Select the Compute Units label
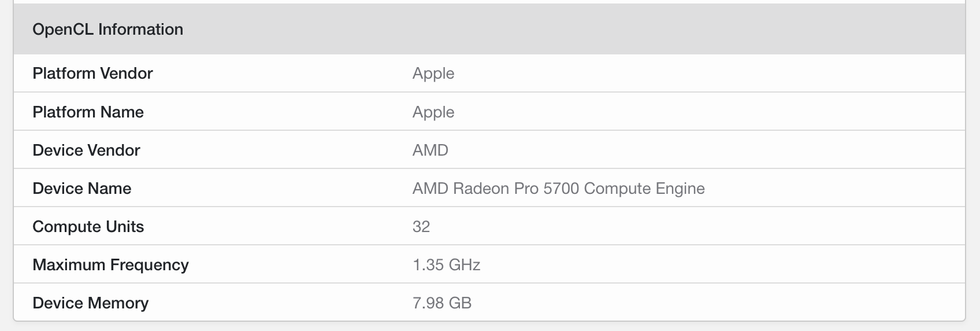 pos(88,227)
